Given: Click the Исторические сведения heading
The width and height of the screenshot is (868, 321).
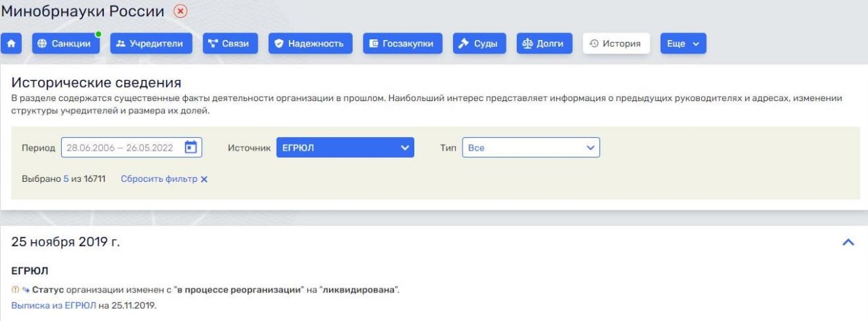Looking at the screenshot, I should coord(96,83).
